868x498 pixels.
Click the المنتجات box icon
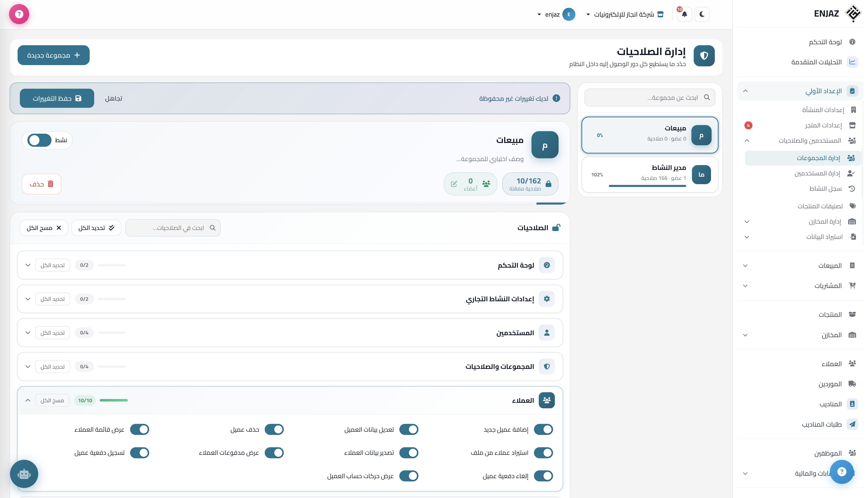[x=852, y=314]
